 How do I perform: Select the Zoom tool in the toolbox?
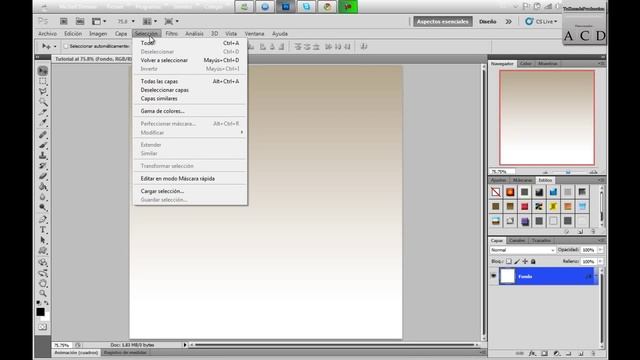point(43,293)
